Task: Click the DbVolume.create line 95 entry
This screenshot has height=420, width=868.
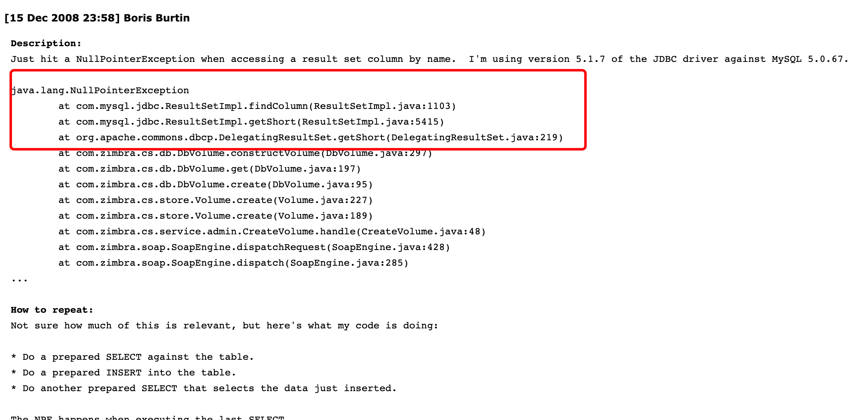Action: coord(216,184)
